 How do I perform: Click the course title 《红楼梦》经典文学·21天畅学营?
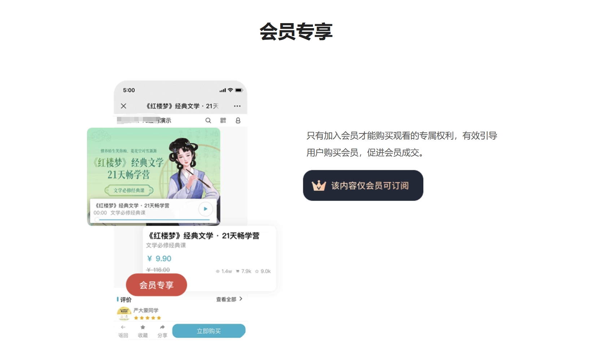pos(204,236)
